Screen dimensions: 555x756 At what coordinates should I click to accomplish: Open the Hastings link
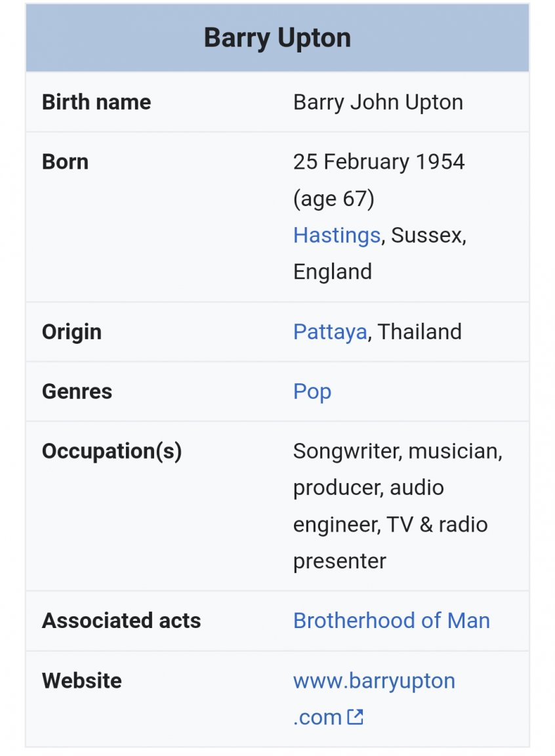coord(337,235)
